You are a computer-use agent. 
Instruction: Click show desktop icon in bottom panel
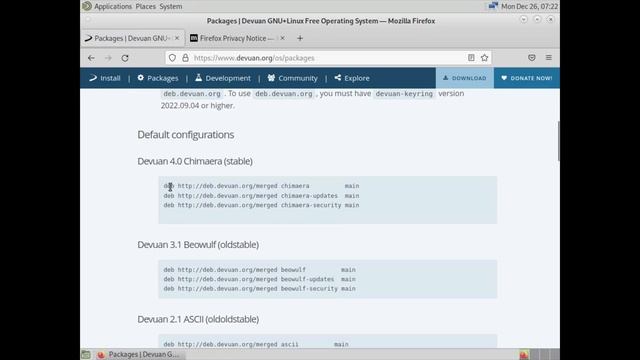(86, 354)
